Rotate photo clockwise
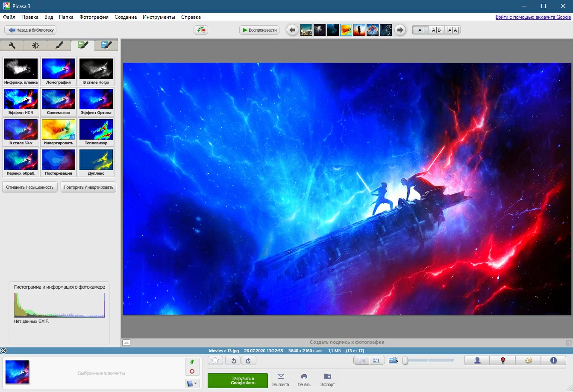The width and height of the screenshot is (573, 392). click(x=249, y=360)
